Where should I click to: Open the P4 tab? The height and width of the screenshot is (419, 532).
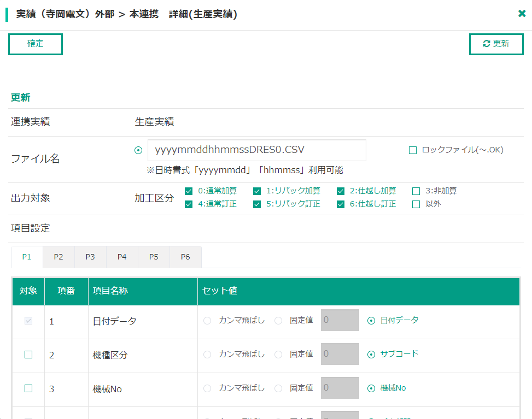pyautogui.click(x=122, y=257)
